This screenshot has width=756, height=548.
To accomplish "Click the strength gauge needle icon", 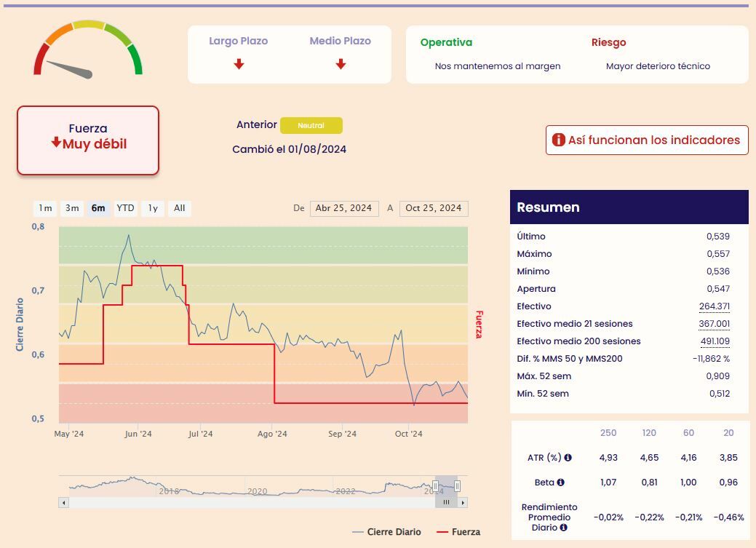I will pos(69,70).
